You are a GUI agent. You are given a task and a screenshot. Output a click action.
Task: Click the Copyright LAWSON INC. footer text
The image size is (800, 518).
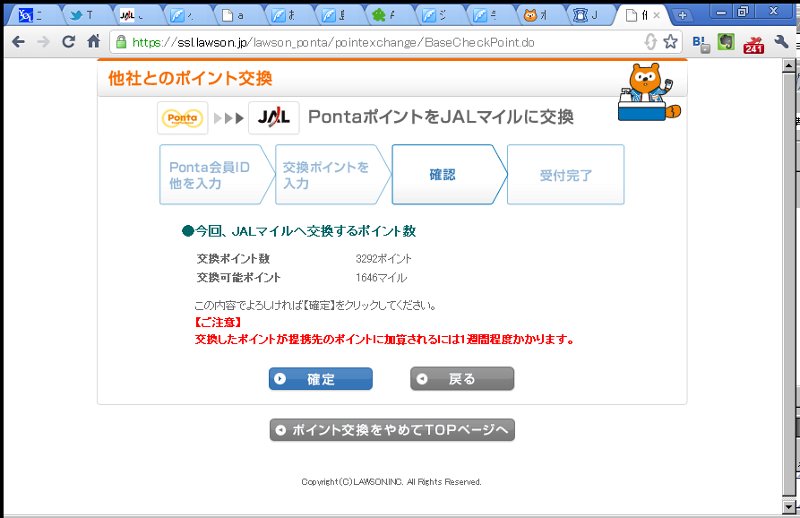point(391,482)
